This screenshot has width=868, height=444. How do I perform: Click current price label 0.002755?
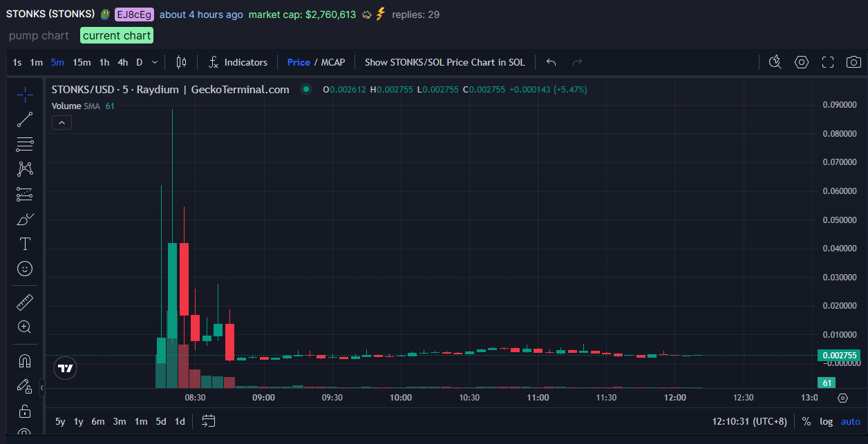coord(840,356)
